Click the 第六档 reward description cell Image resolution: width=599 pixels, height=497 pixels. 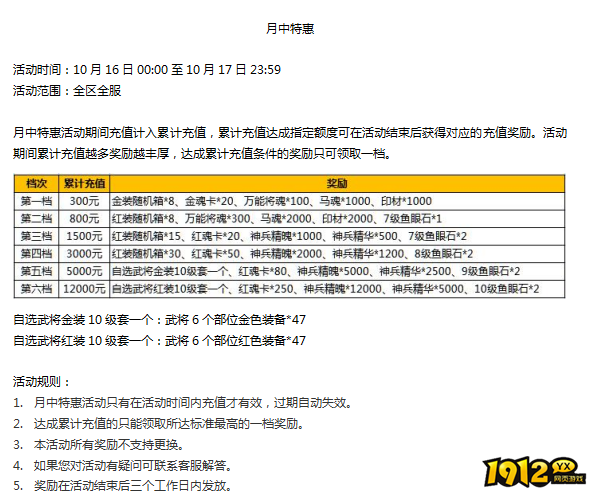pos(337,289)
